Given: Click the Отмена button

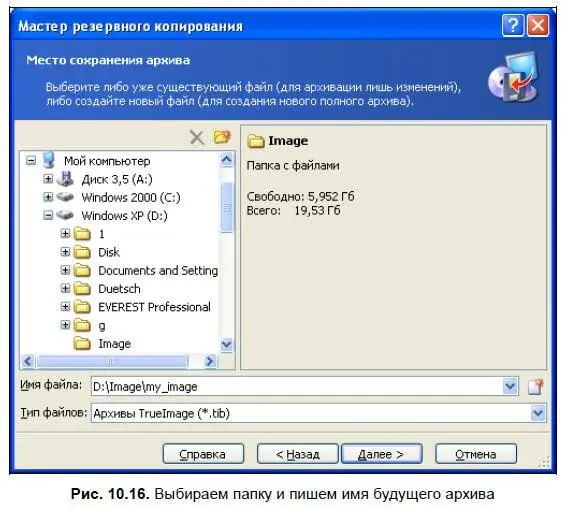Looking at the screenshot, I should pyautogui.click(x=476, y=454).
